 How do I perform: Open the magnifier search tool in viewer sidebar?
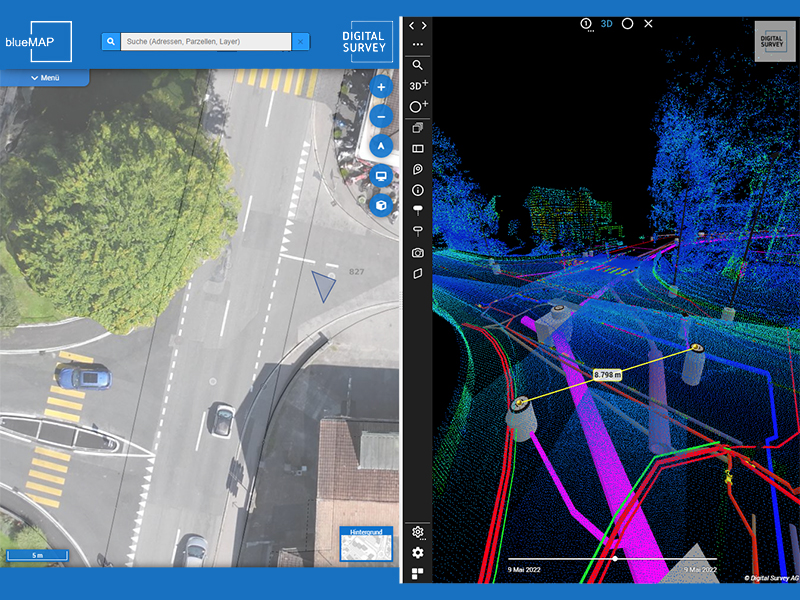tap(417, 65)
